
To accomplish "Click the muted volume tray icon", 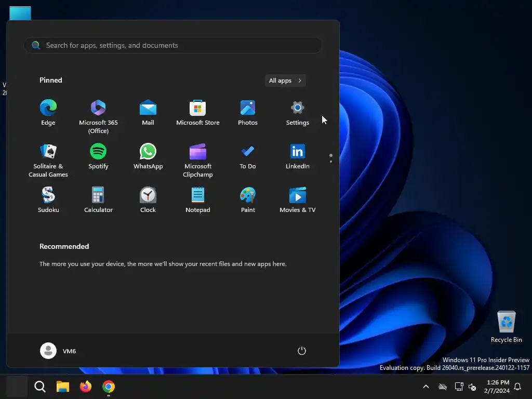I will 472,387.
